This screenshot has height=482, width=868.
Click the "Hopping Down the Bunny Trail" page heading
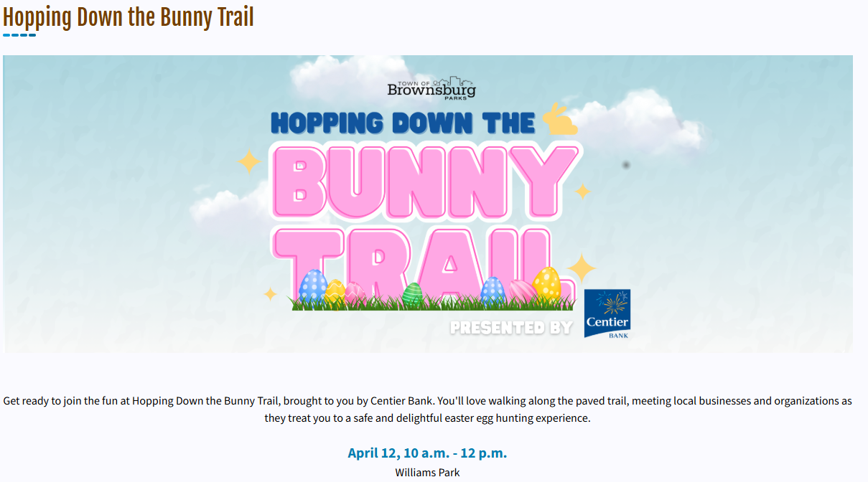(x=129, y=16)
